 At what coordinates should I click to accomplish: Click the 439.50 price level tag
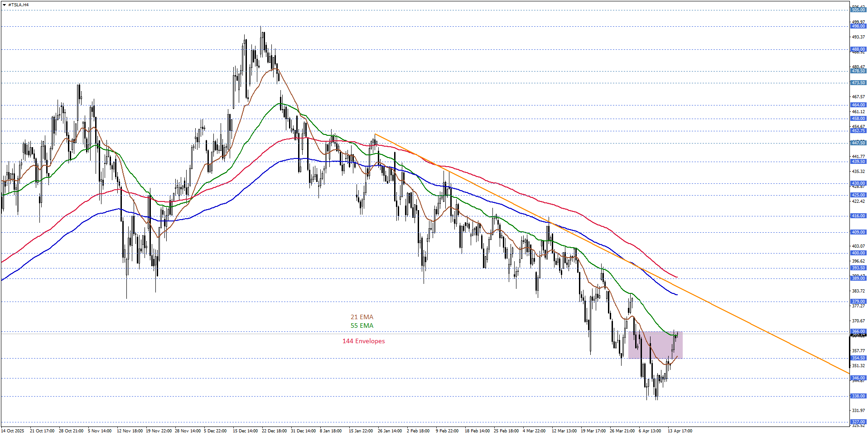[858, 162]
